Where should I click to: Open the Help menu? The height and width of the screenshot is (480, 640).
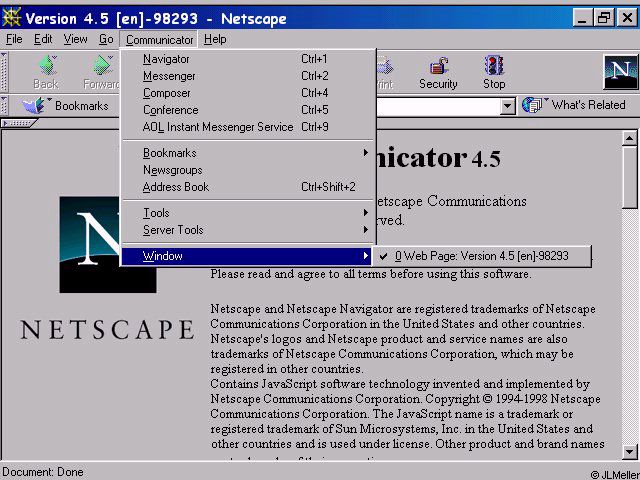(215, 39)
